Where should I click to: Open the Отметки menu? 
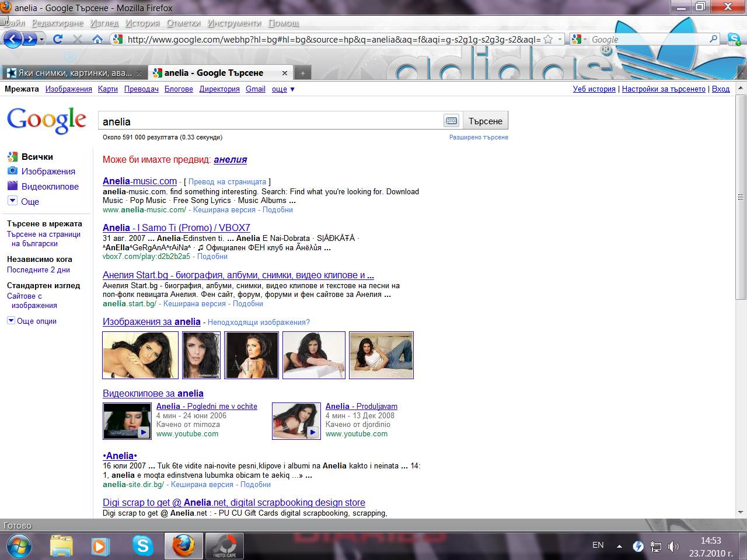[x=183, y=23]
